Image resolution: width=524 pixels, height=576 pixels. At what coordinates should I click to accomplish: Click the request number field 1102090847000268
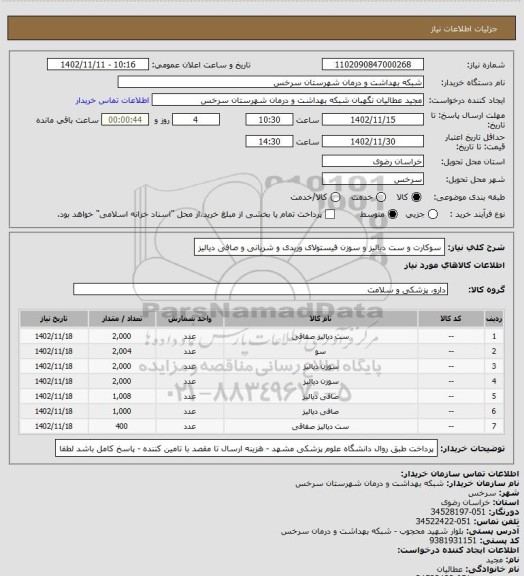tap(373, 64)
